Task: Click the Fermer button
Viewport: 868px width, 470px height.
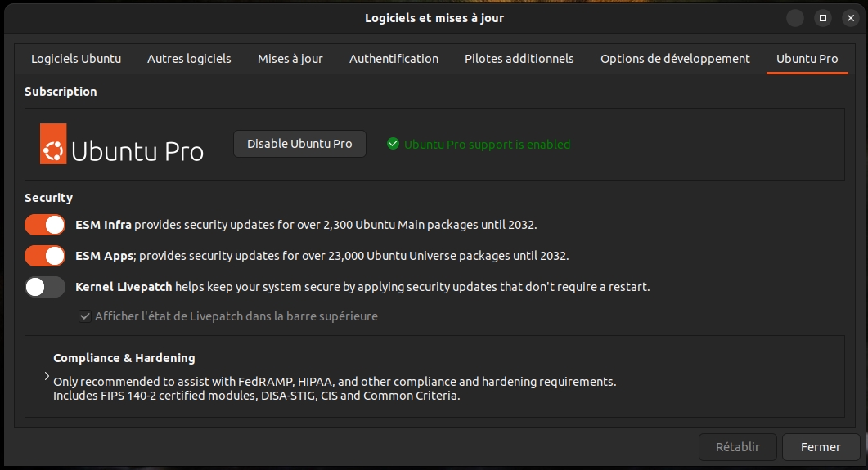Action: (x=821, y=447)
